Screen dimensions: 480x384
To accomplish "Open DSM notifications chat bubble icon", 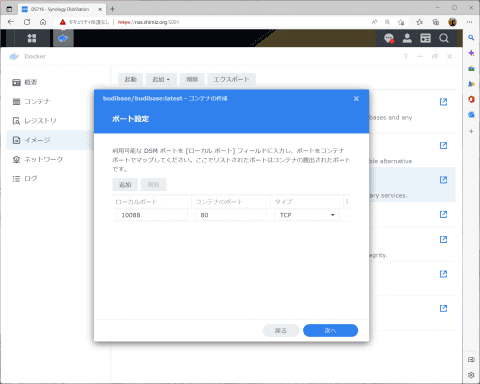I will pyautogui.click(x=389, y=38).
